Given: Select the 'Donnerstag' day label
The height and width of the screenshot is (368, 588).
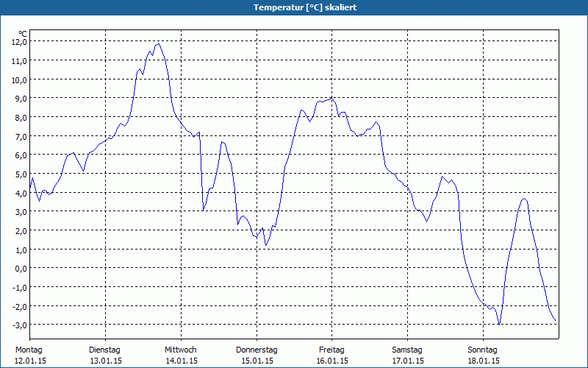Looking at the screenshot, I should tap(257, 350).
